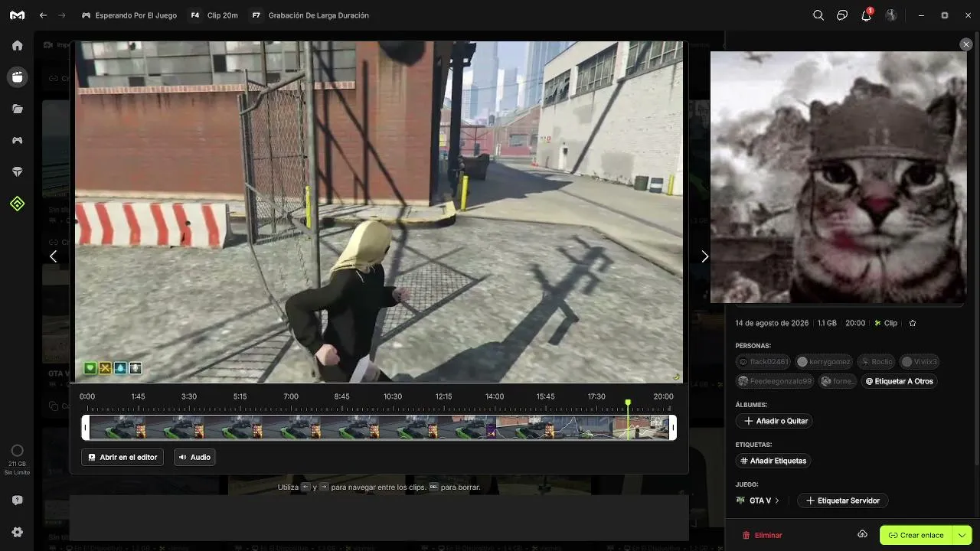Open the games controller sidebar icon

pos(17,140)
